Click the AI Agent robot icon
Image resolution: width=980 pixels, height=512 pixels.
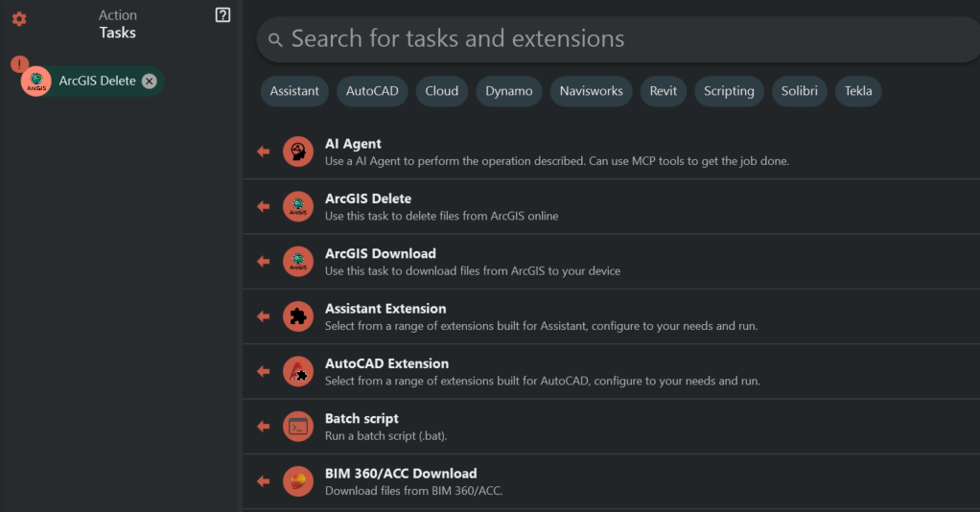tap(298, 151)
